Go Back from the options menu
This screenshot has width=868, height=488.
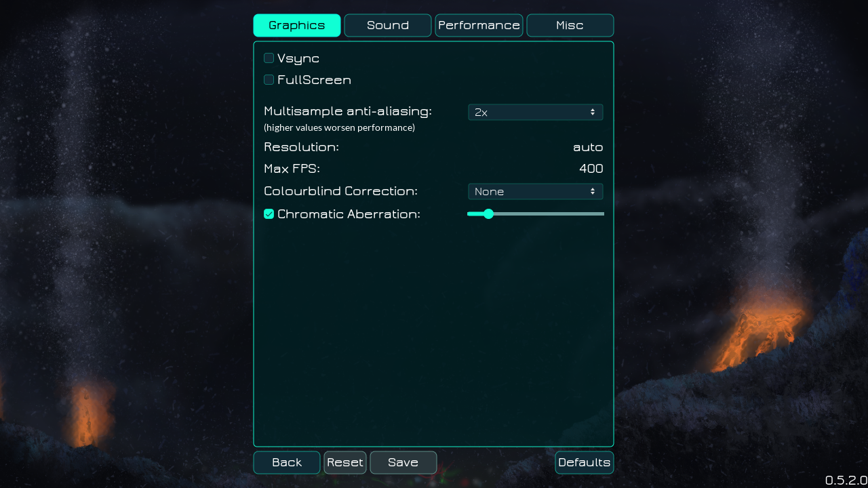pos(287,462)
